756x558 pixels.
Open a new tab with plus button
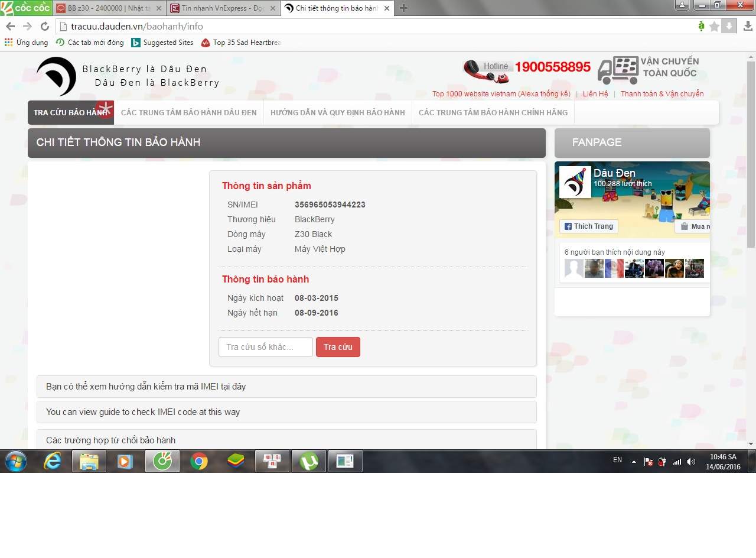[403, 8]
